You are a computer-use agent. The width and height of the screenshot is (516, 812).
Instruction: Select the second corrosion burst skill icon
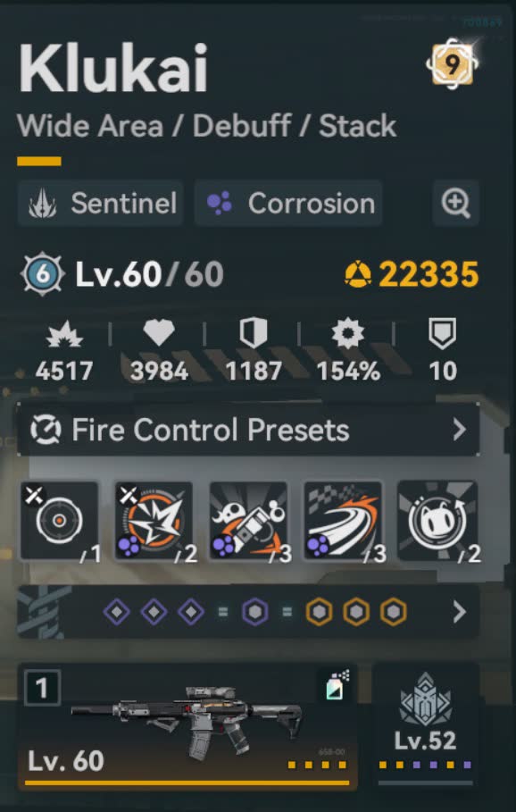coord(154,521)
